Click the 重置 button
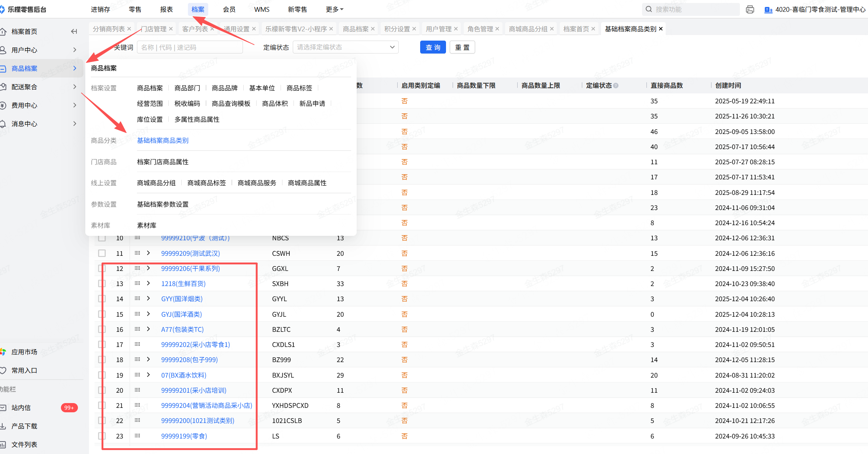 click(x=462, y=47)
